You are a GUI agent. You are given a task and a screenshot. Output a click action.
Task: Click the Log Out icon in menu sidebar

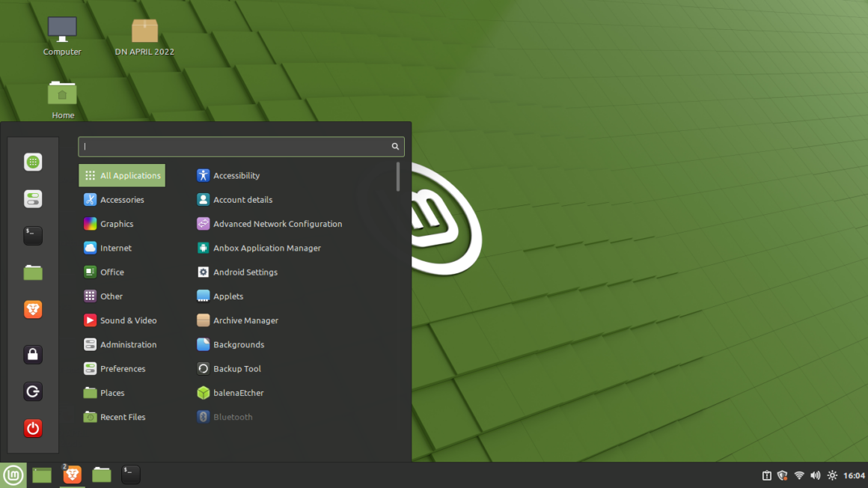click(33, 391)
